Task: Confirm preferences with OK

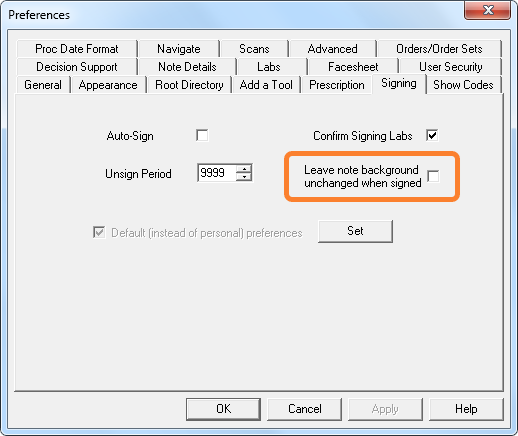Action: point(223,409)
